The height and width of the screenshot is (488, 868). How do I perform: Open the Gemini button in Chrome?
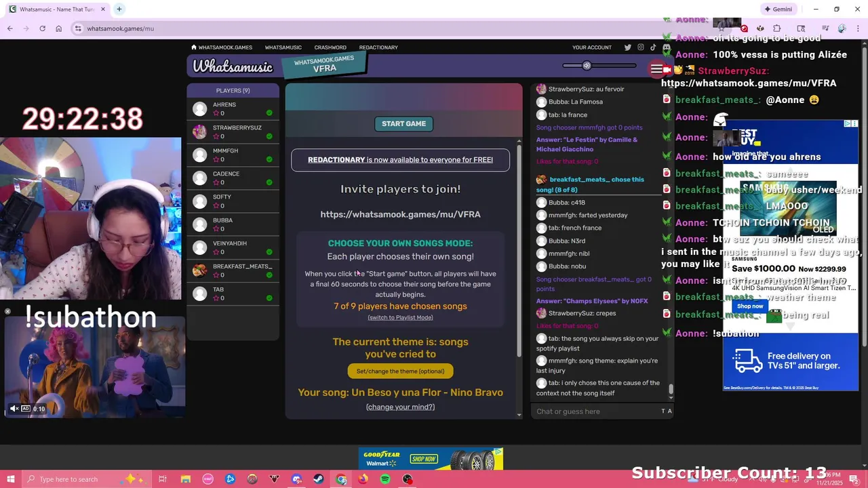click(x=778, y=9)
